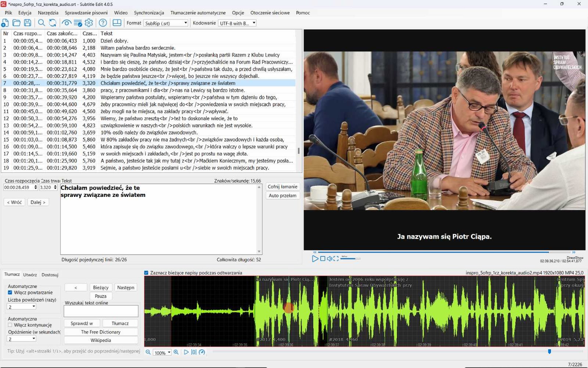Open Tłumaczenie automatyczne menu
Image resolution: width=588 pixels, height=368 pixels.
click(198, 13)
